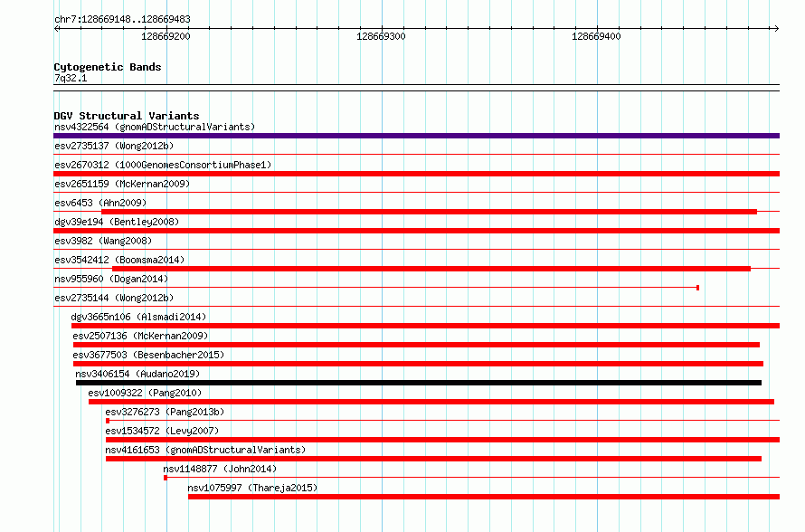Viewport: 805px width, 532px height.
Task: Open esv2735137 (Wong2012b) variant
Action: pos(114,146)
